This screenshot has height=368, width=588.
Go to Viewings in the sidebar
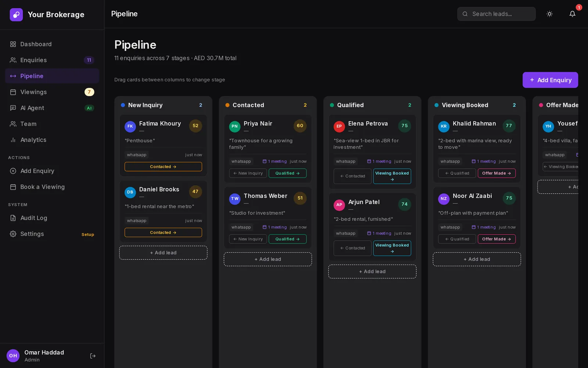coord(52,92)
